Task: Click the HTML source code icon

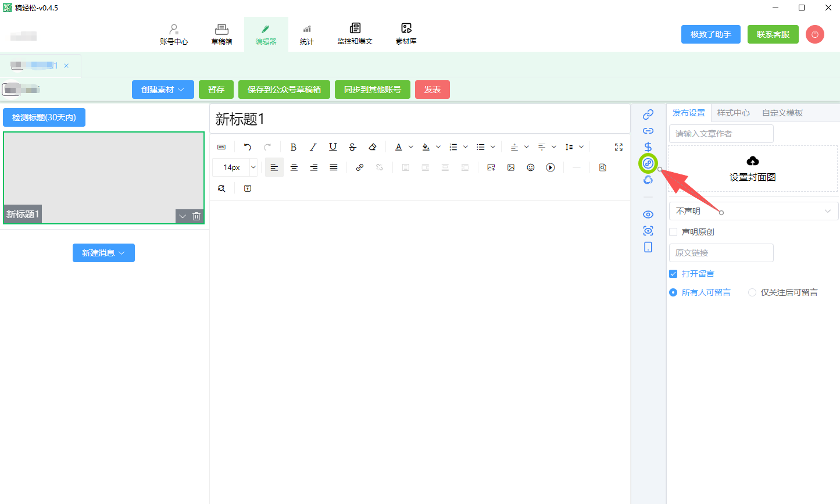Action: pyautogui.click(x=221, y=147)
